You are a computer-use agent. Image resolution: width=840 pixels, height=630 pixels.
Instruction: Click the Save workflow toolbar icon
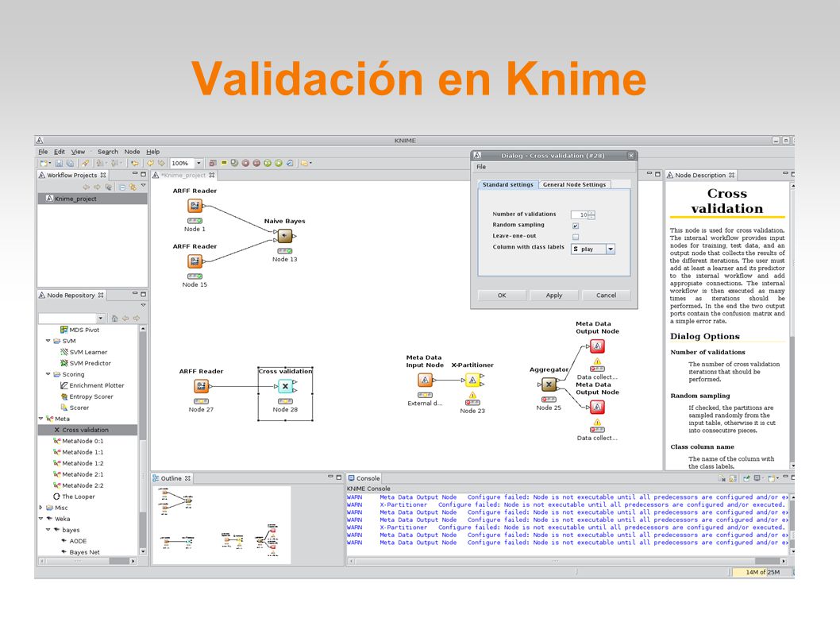pos(59,163)
